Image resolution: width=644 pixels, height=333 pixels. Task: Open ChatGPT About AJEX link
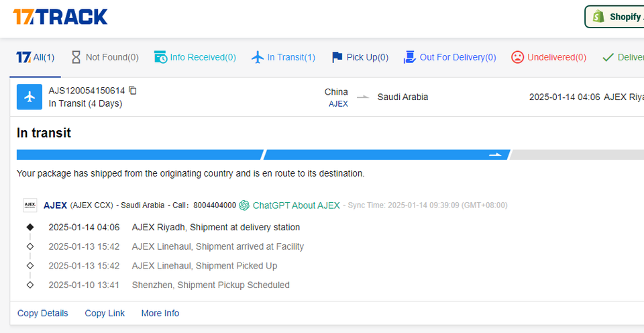pos(296,205)
